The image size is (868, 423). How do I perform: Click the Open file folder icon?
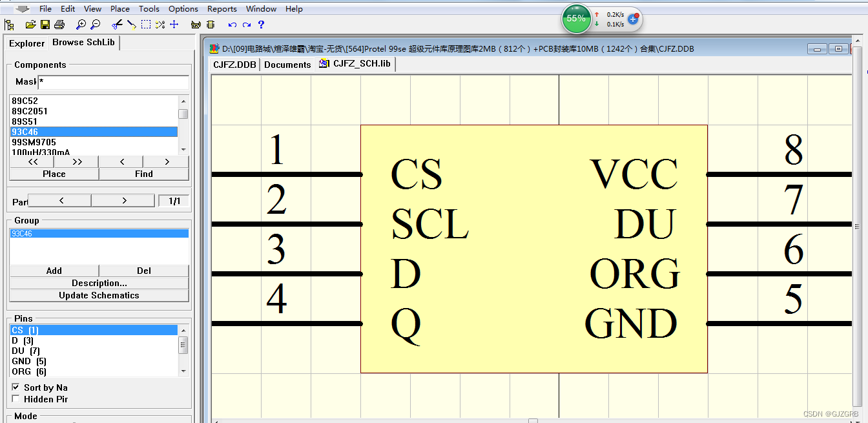(x=30, y=25)
